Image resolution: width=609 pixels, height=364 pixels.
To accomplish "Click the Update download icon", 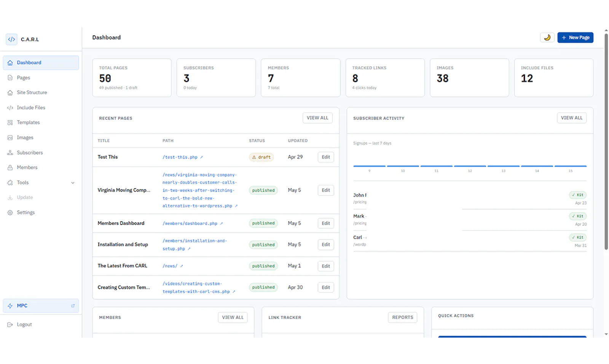I will point(10,197).
